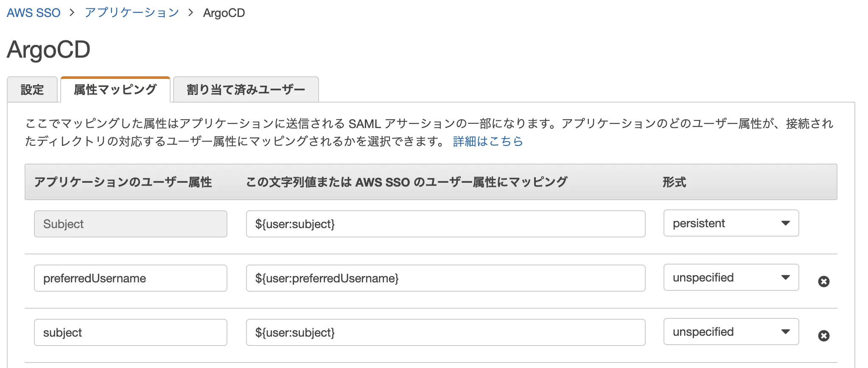
Task: Click the アプリケーションのユーザー属性 column header
Action: click(123, 182)
